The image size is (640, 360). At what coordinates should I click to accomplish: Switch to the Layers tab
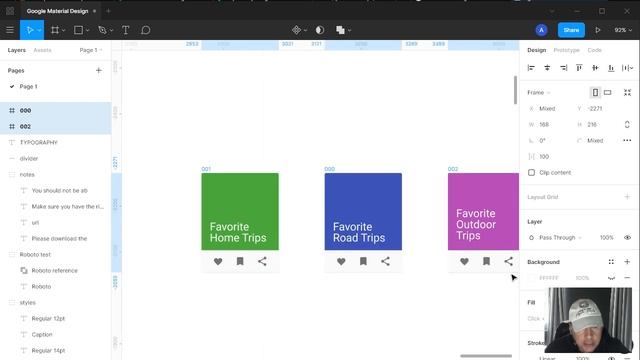[x=17, y=50]
